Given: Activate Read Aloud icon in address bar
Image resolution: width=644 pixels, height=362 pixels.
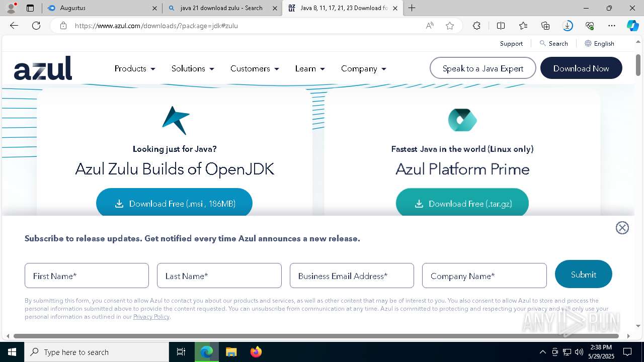Looking at the screenshot, I should click(x=430, y=26).
